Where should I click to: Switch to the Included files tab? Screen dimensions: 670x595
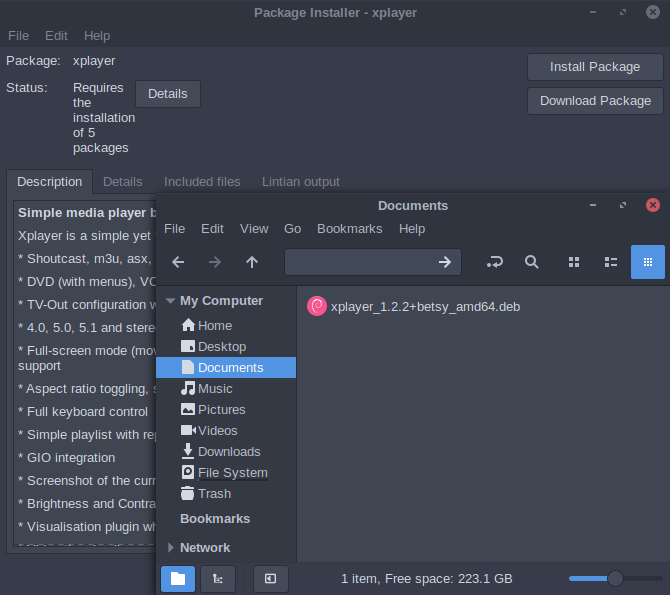point(202,182)
